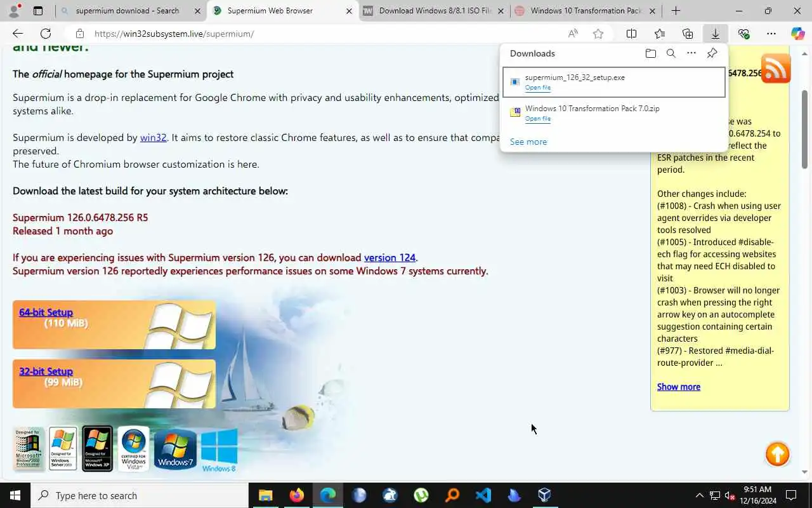
Task: Open the version 124 download link
Action: (x=390, y=257)
